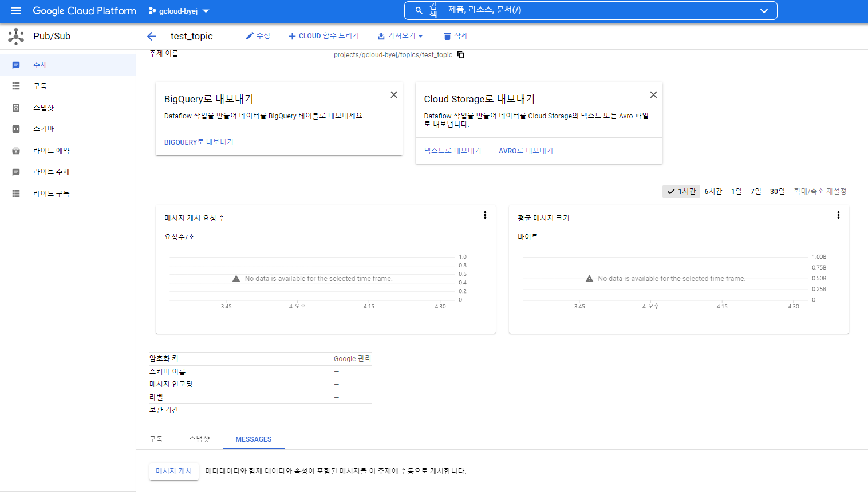868x495 pixels.
Task: Select the 1시간 time range
Action: tap(681, 192)
